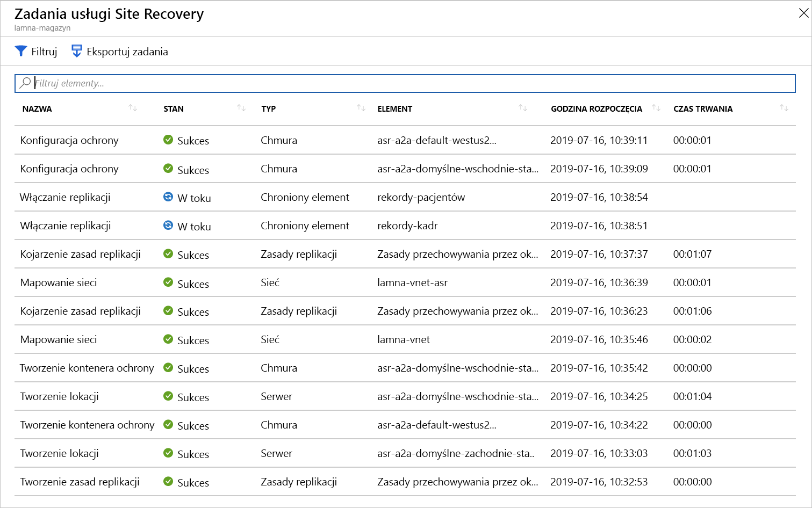The width and height of the screenshot is (812, 508).
Task: Click the rekordy-kadr element cell
Action: (x=407, y=226)
